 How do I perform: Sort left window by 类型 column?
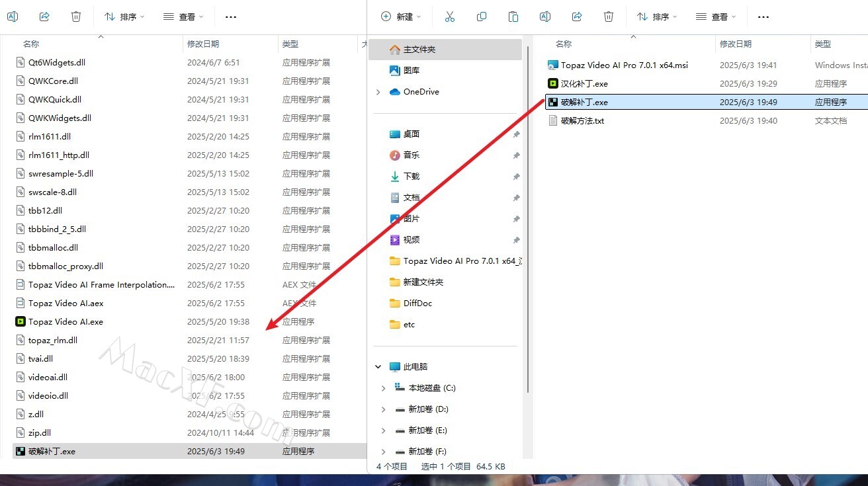point(290,44)
